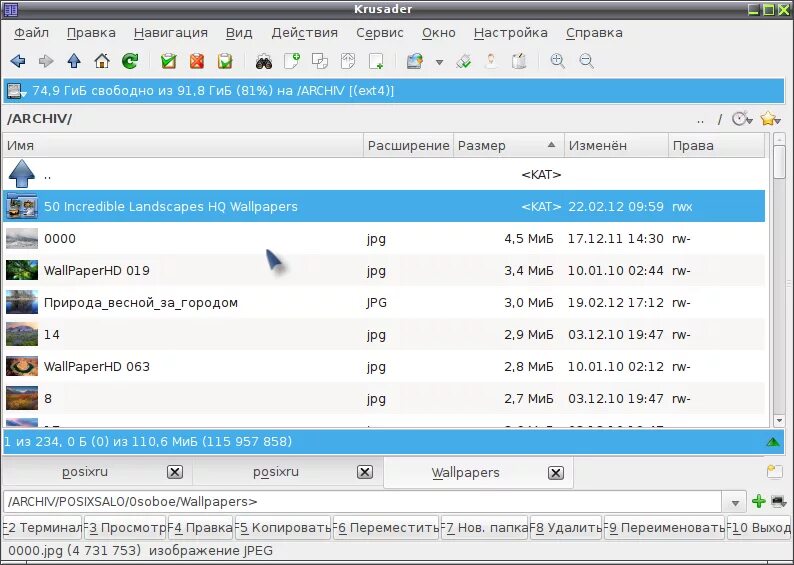Open the Сервис menu
The image size is (794, 565).
(x=380, y=33)
